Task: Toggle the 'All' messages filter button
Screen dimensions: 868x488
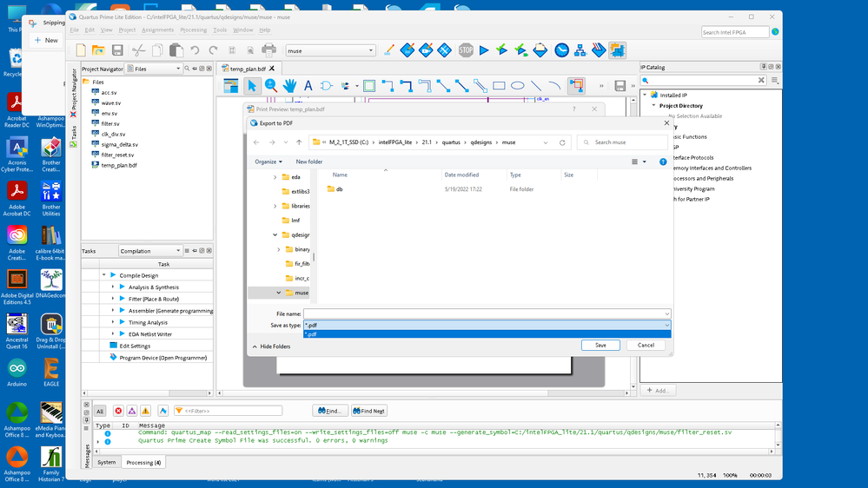Action: [x=100, y=411]
